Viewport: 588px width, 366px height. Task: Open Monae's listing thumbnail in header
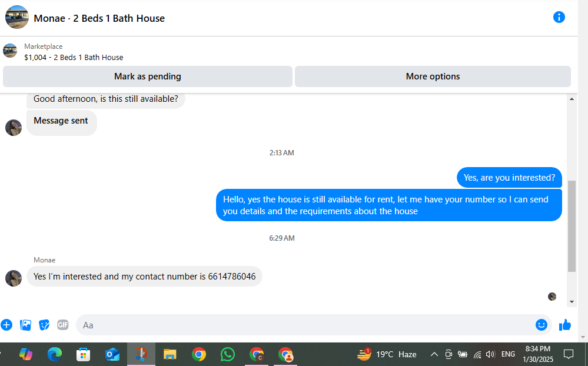click(x=17, y=17)
